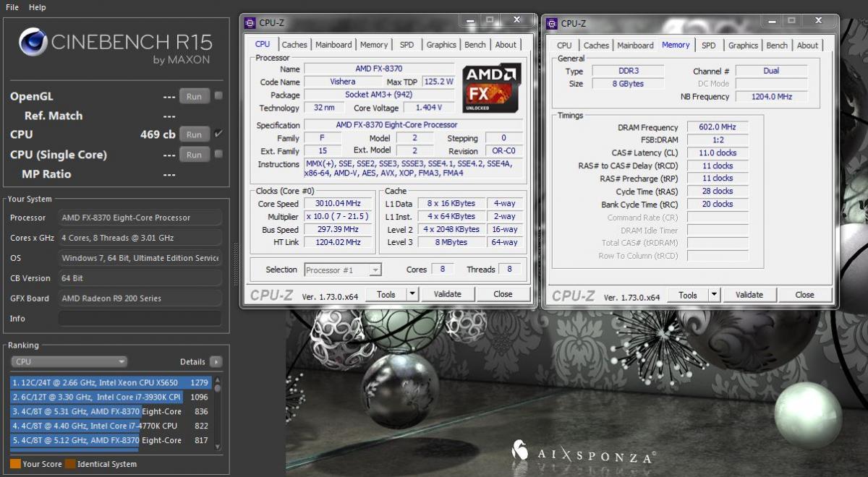
Task: Open Processor #1 selection dropdown
Action: pyautogui.click(x=342, y=270)
